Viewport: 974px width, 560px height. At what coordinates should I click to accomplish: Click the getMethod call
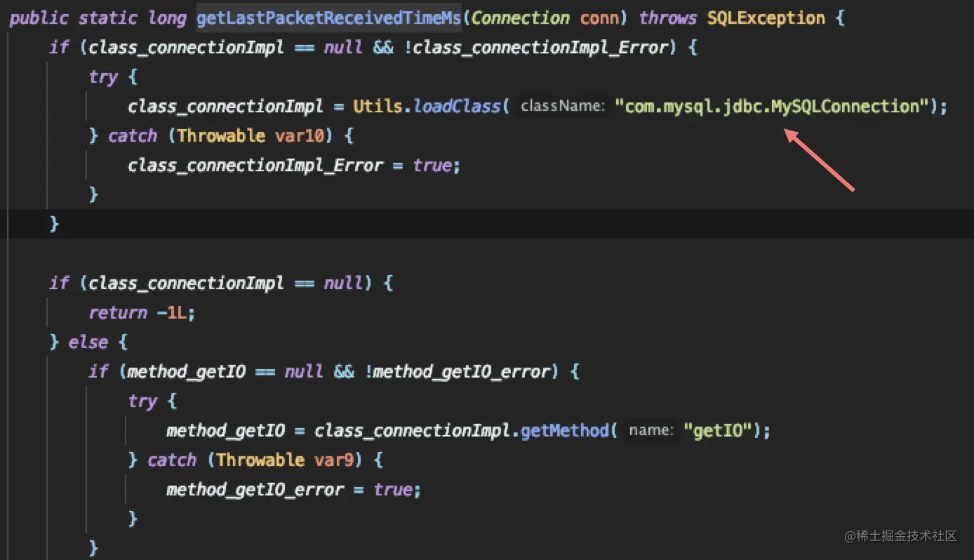[565, 430]
